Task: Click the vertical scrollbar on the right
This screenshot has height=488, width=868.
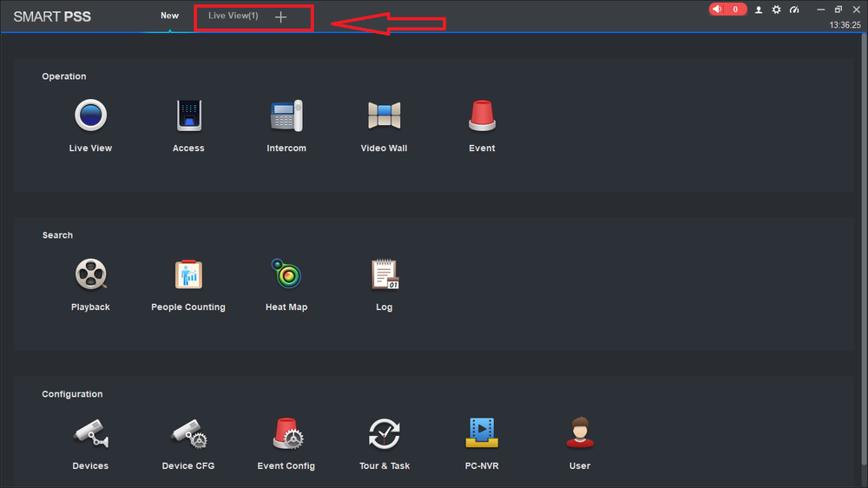Action: coord(865,249)
